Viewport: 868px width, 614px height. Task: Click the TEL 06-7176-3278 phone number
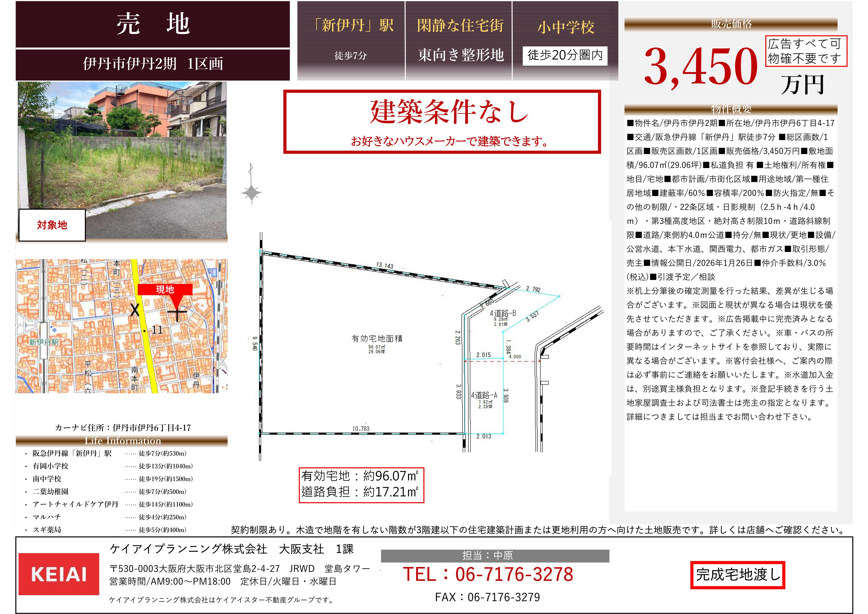pyautogui.click(x=488, y=574)
